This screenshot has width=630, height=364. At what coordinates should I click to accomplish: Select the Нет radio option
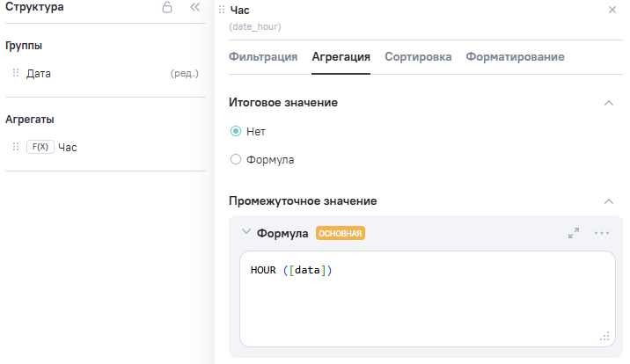click(235, 131)
